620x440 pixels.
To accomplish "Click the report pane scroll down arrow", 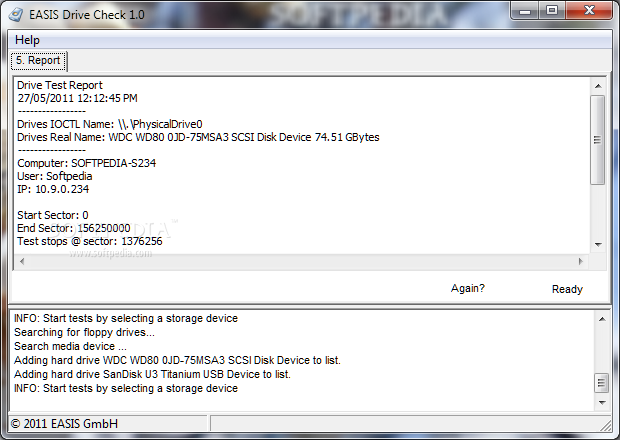I will pos(598,245).
